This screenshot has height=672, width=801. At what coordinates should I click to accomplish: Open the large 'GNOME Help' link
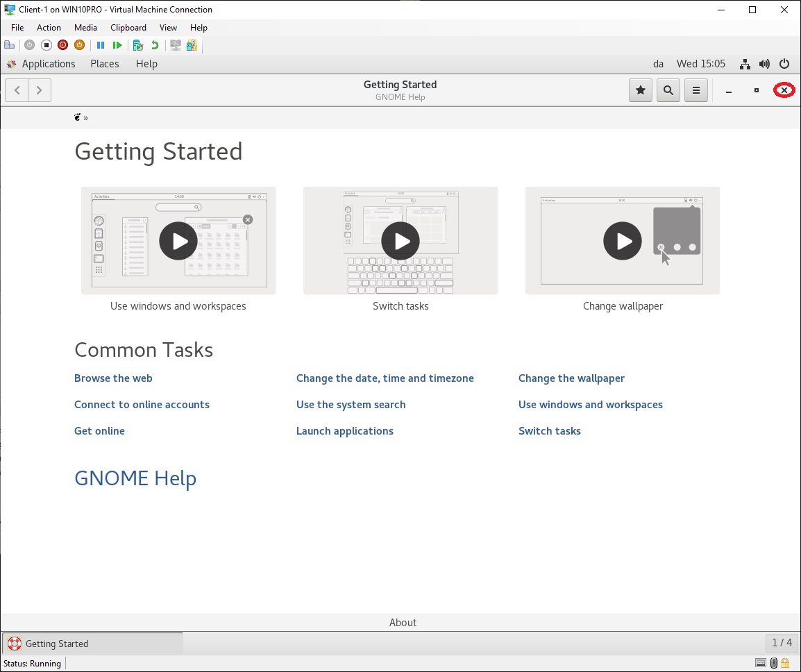click(135, 478)
